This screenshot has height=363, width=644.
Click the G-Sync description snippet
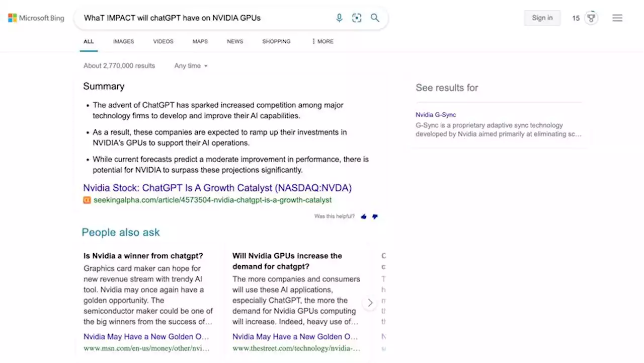[499, 130]
